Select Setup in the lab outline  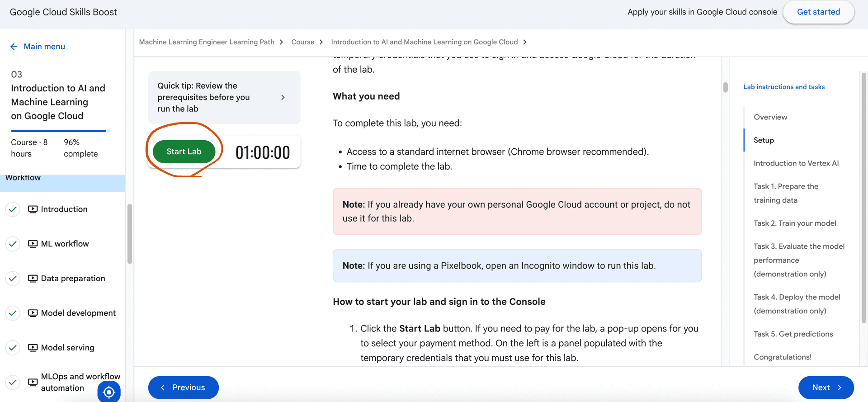(x=764, y=140)
